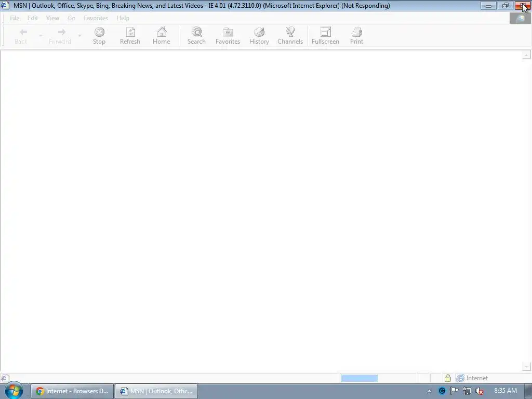Screen dimensions: 532x399
Task: Click the Forward navigation button
Action: pos(60,36)
